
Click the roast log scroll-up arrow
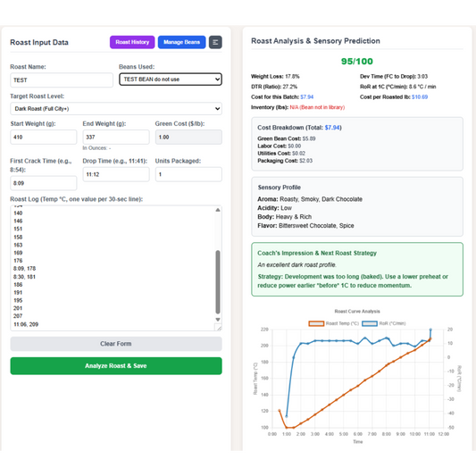pyautogui.click(x=218, y=210)
